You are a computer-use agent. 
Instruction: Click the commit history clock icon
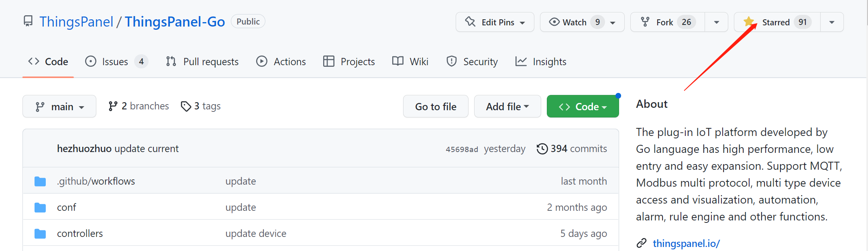(542, 149)
